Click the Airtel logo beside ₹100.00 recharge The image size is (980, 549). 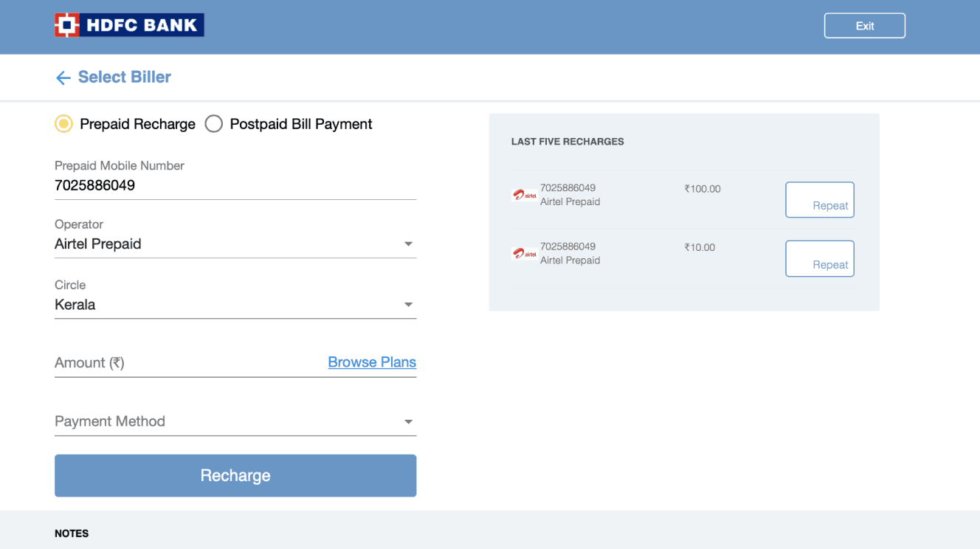coord(525,195)
